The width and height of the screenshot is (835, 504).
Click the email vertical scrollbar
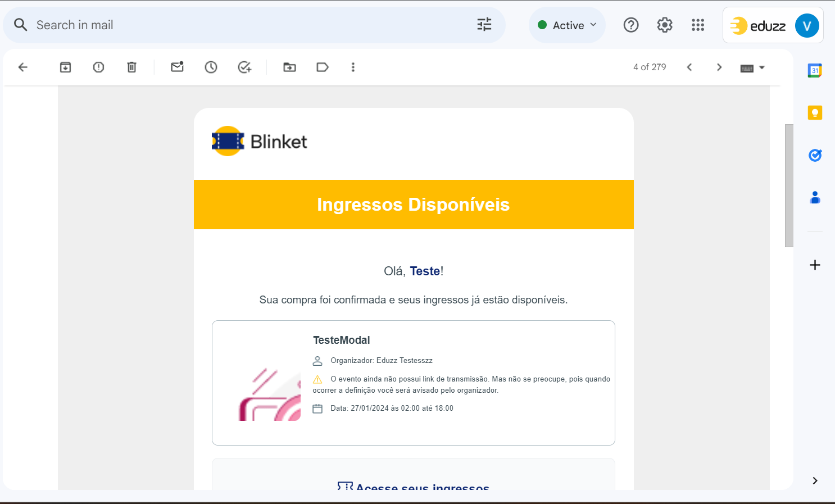[789, 185]
